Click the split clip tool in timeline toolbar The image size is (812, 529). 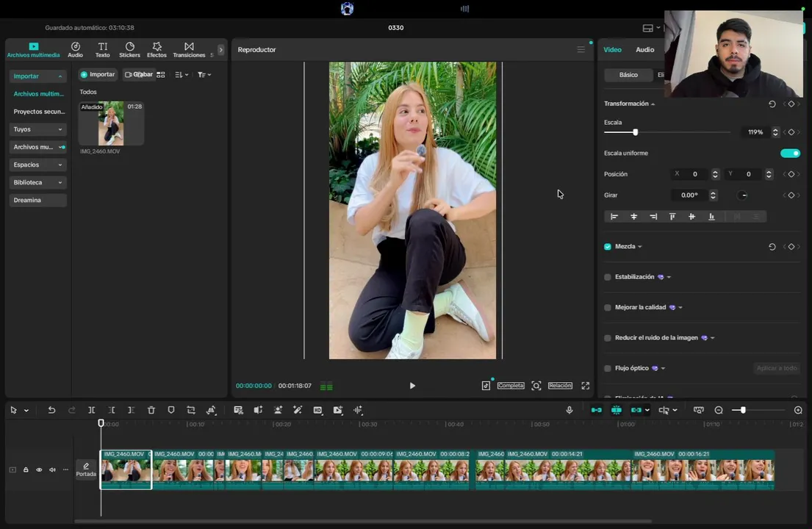[92, 410]
